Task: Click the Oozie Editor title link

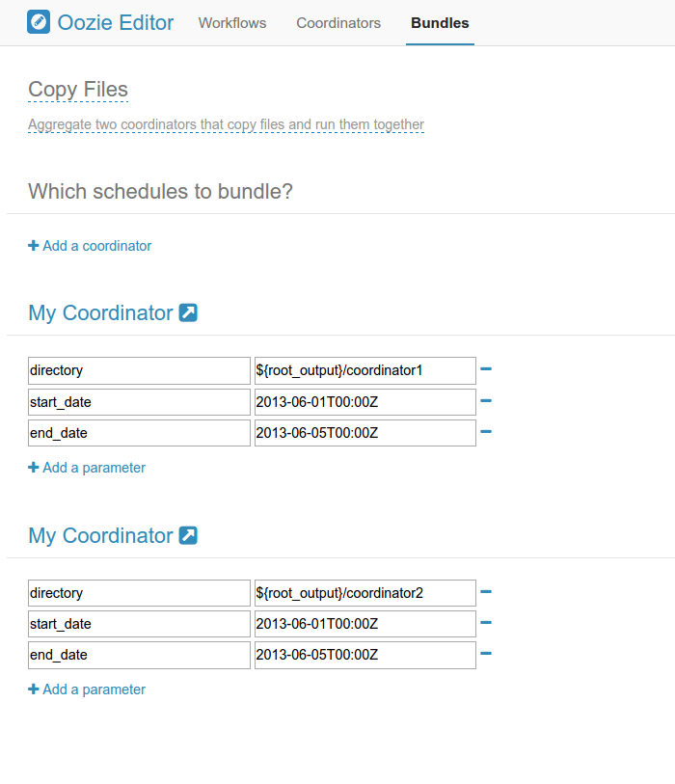Action: [116, 22]
